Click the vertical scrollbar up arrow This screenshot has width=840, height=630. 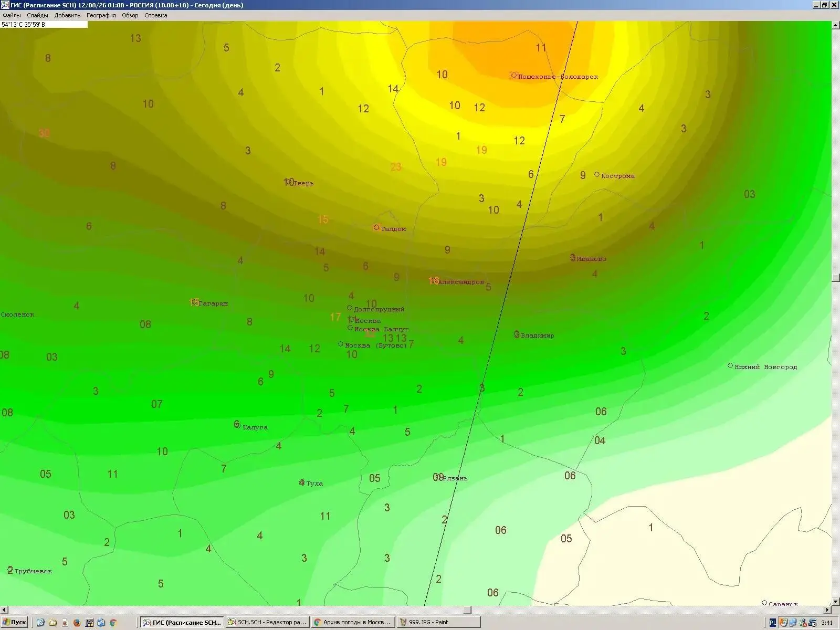click(x=836, y=25)
